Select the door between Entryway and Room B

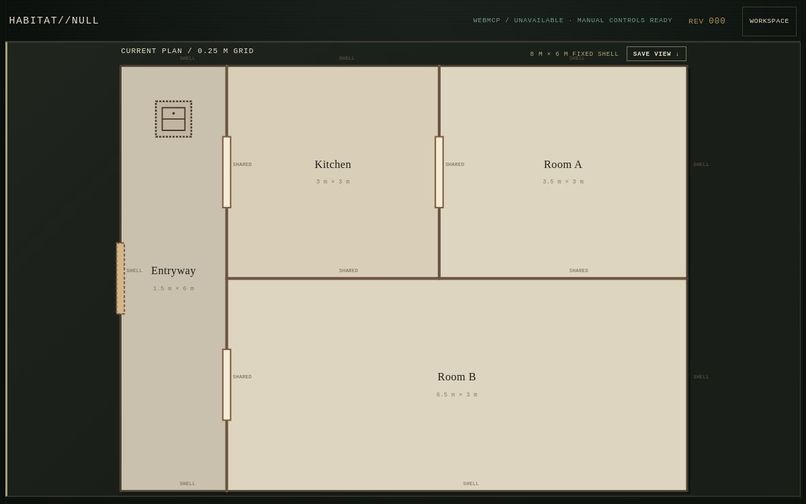[227, 385]
